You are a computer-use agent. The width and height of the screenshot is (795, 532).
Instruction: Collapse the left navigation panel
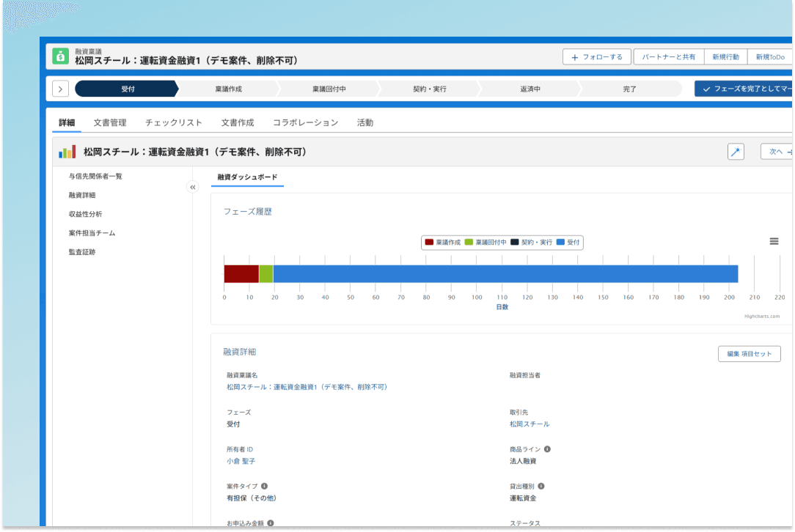pos(192,187)
